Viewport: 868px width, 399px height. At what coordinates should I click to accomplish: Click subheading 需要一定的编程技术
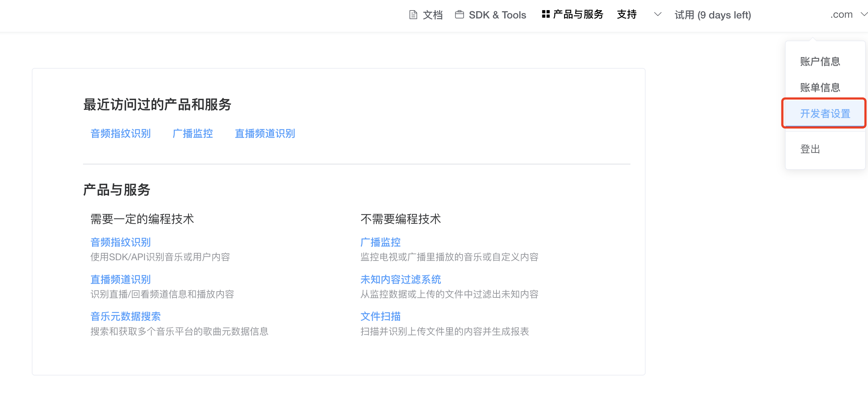[142, 219]
